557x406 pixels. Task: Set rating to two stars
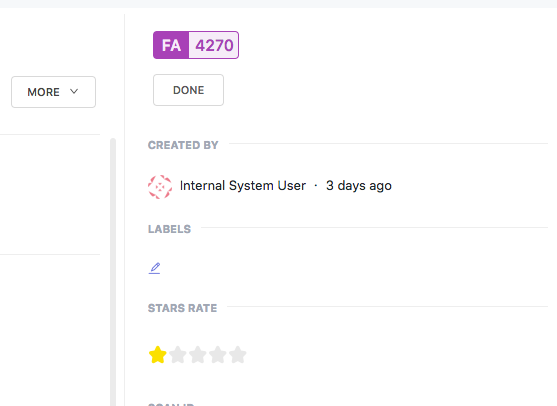pyautogui.click(x=178, y=355)
